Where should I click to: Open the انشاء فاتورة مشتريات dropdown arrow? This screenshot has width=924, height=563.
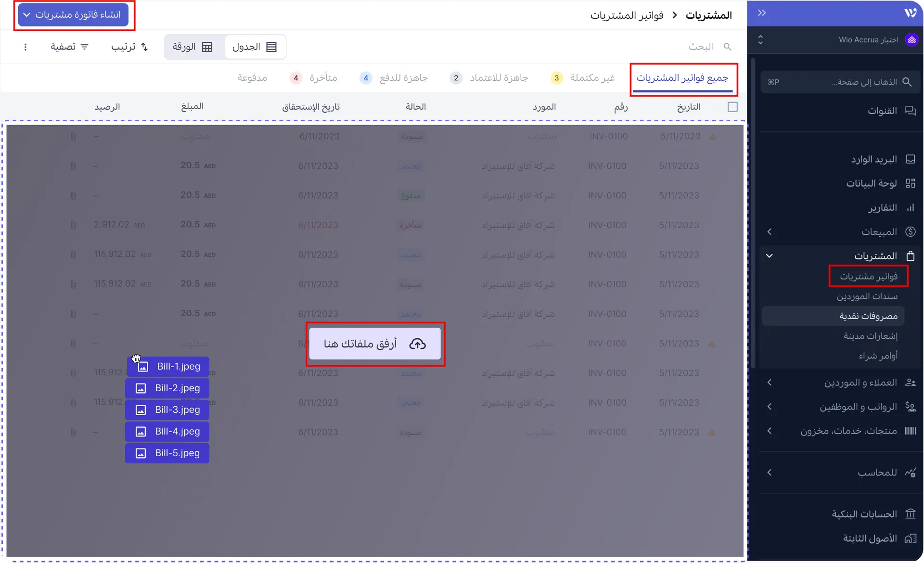(x=27, y=15)
